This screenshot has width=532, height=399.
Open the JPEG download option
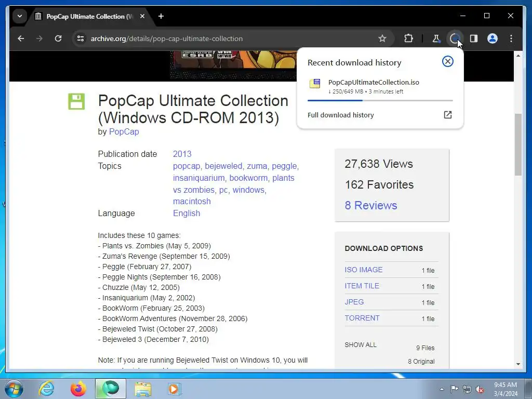354,302
